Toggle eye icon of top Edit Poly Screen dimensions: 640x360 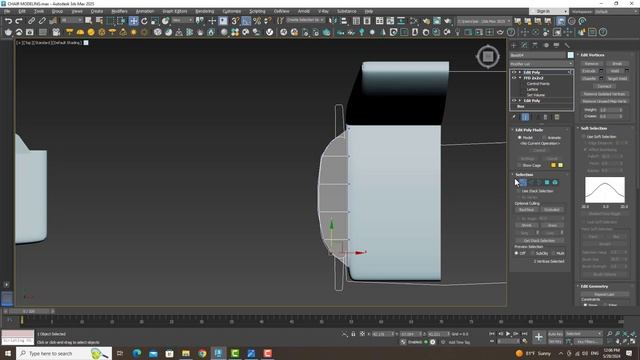514,72
